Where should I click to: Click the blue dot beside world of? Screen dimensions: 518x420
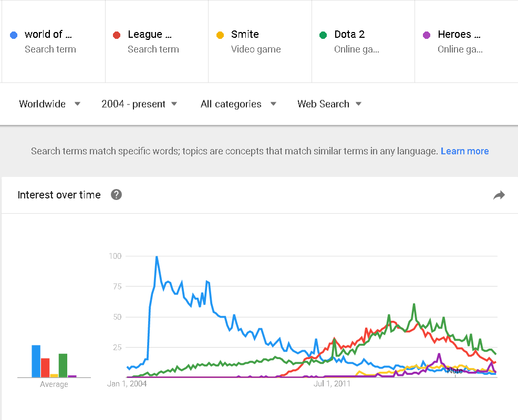(14, 35)
